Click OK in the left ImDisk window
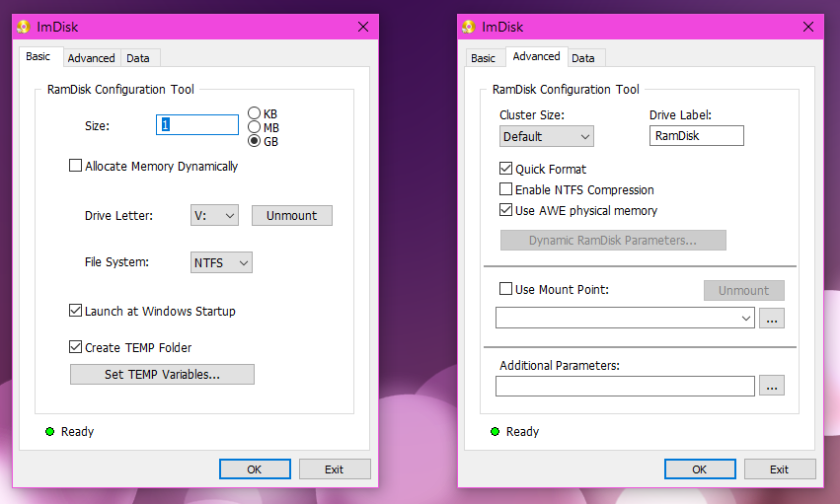The height and width of the screenshot is (504, 840). [255, 469]
